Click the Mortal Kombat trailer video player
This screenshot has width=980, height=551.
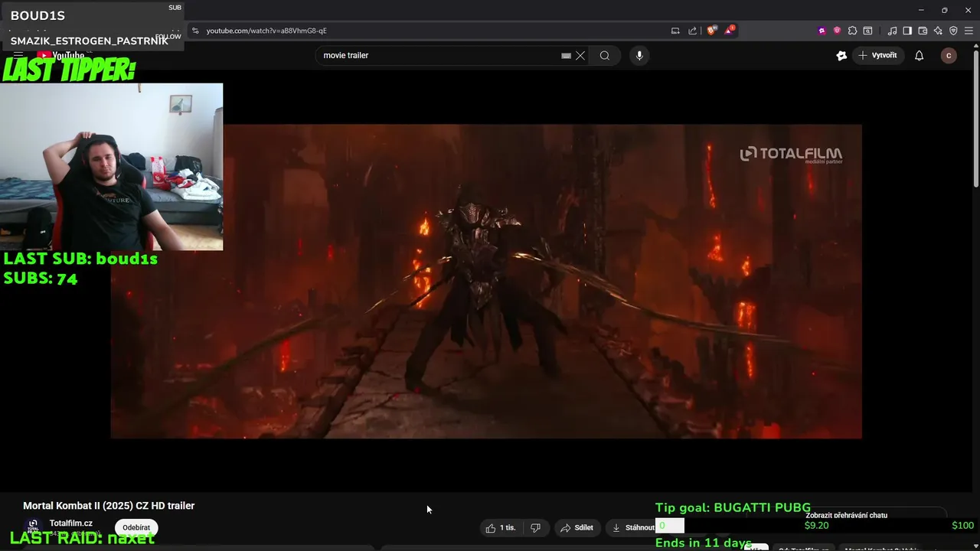click(x=486, y=281)
